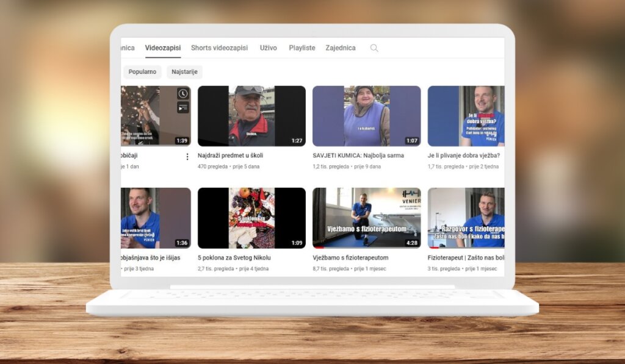Viewport: 625px width, 364px height.
Task: Open the Playliste tab
Action: pos(302,48)
